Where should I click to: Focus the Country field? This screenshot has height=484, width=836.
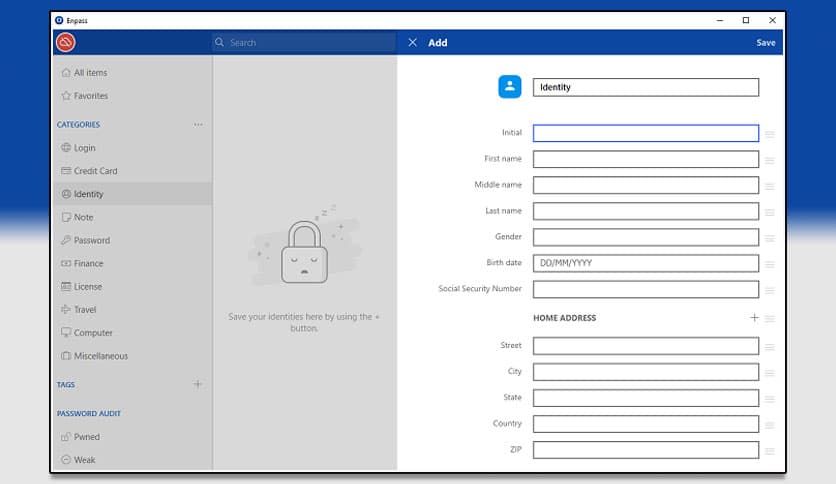646,424
